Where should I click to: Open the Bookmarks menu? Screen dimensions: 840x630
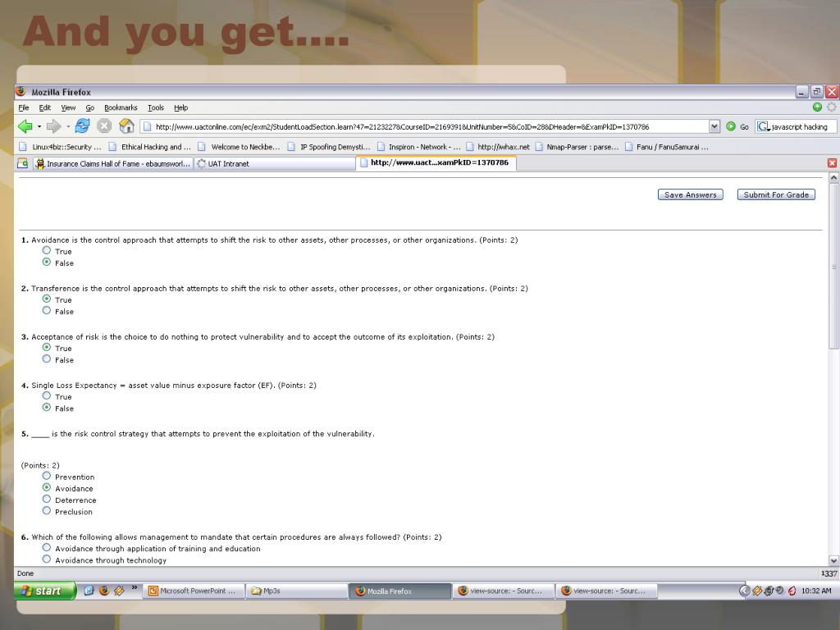click(121, 107)
